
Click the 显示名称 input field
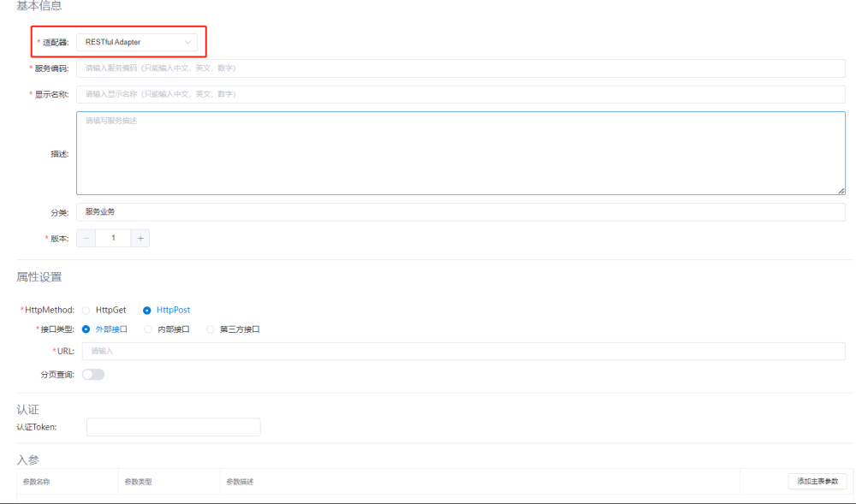461,94
